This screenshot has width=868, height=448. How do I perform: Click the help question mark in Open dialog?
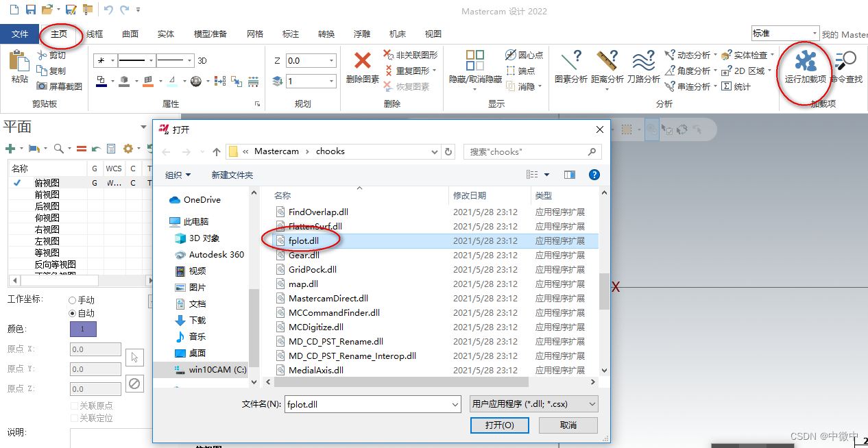(594, 175)
